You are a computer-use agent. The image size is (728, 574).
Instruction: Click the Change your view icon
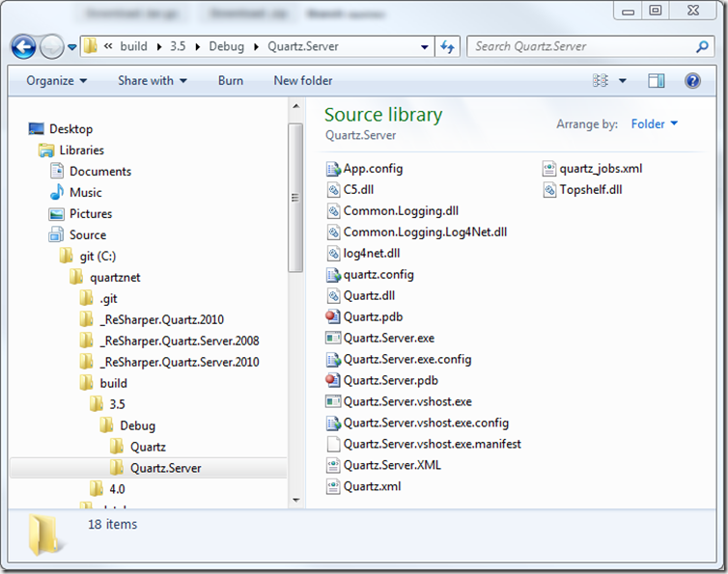point(601,81)
